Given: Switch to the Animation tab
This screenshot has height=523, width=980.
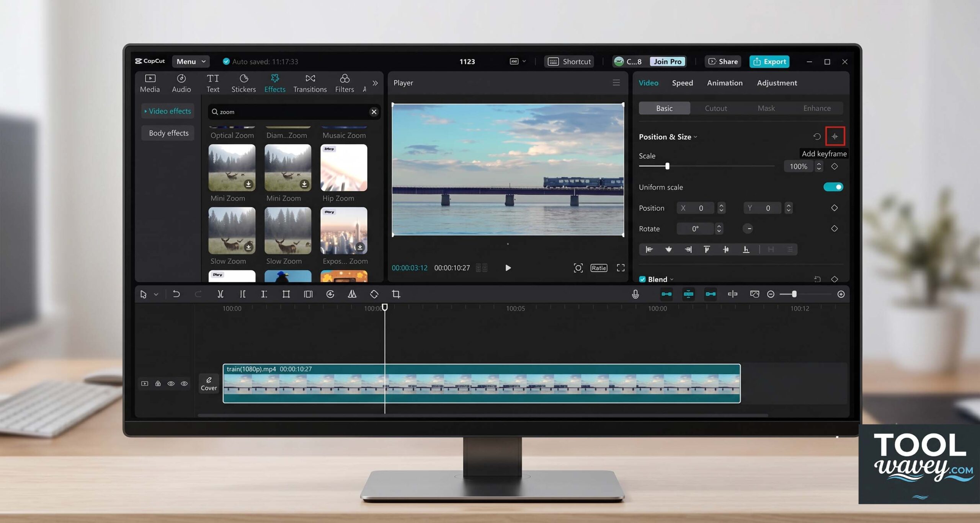Looking at the screenshot, I should click(x=725, y=83).
